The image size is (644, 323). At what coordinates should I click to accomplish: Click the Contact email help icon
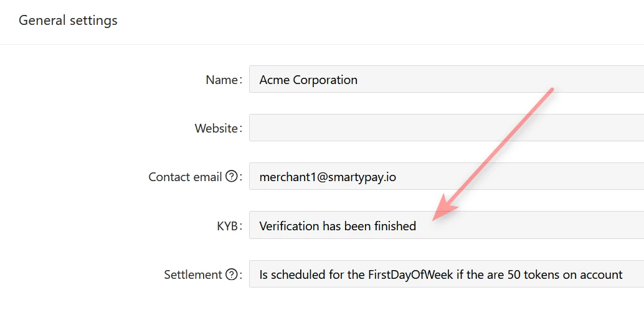click(x=232, y=177)
